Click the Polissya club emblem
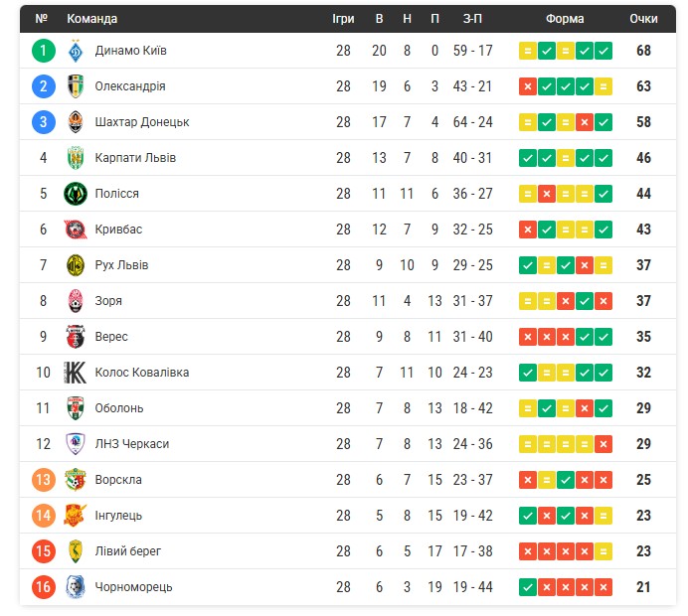Viewport: 688px width, 616px height. point(76,194)
